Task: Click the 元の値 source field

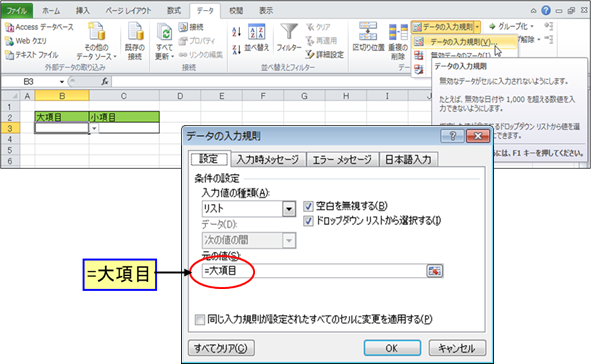Action: pyautogui.click(x=314, y=271)
